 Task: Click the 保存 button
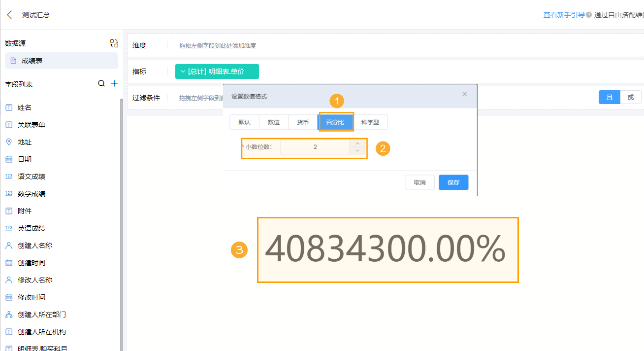(x=453, y=182)
